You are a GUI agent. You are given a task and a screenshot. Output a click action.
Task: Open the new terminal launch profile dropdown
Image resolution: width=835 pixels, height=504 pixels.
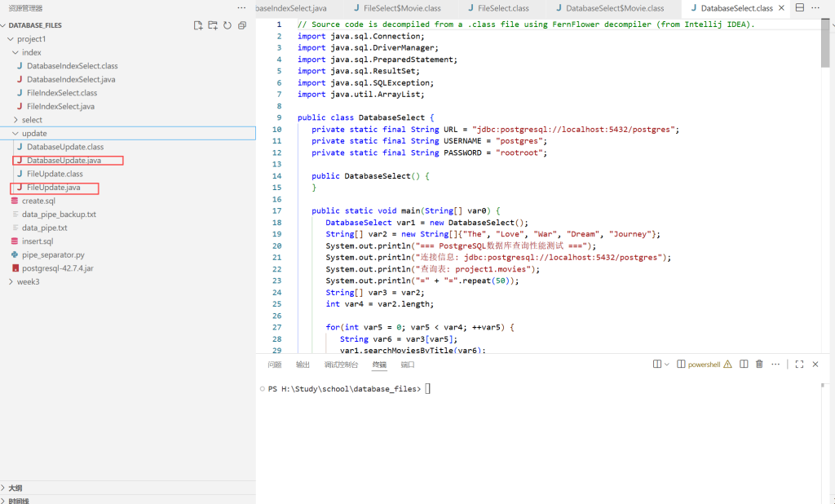click(x=667, y=365)
